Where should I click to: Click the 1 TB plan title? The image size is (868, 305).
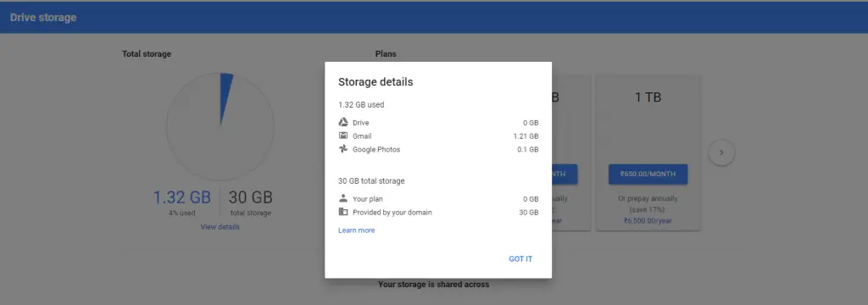point(648,97)
